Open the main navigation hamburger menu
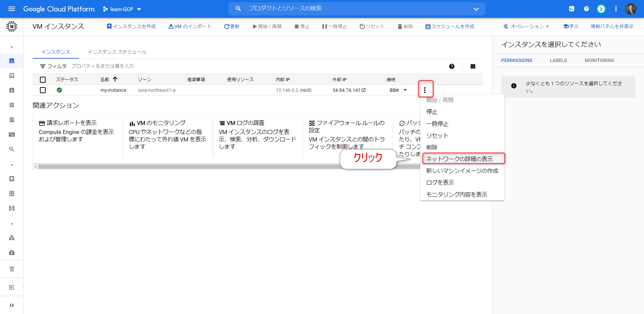Viewport: 644px width, 314px height. (x=12, y=9)
